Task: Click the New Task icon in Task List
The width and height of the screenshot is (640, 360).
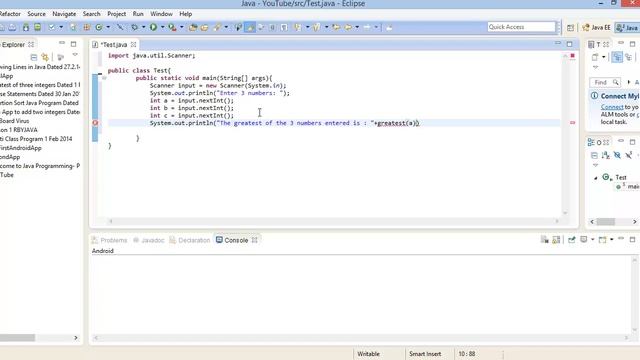Action: click(595, 57)
